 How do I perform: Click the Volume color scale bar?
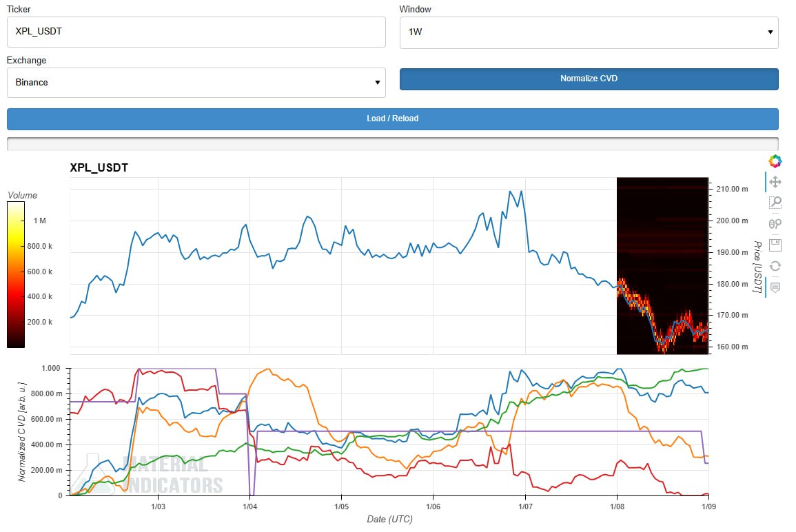pyautogui.click(x=16, y=274)
